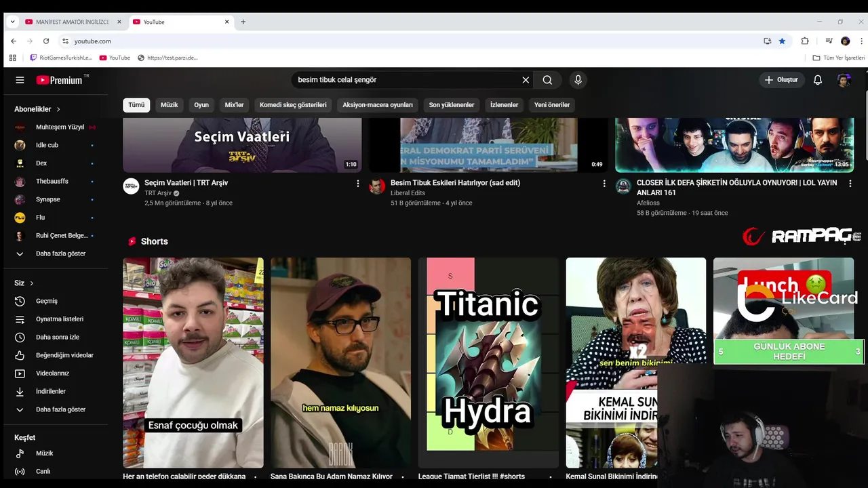Open test.parzi.de bookmark

click(167, 58)
